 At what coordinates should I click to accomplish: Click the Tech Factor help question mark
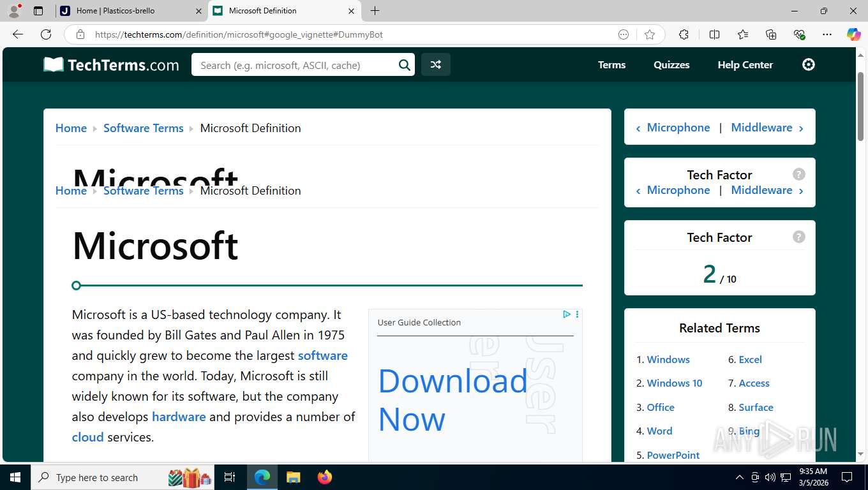[x=798, y=237]
